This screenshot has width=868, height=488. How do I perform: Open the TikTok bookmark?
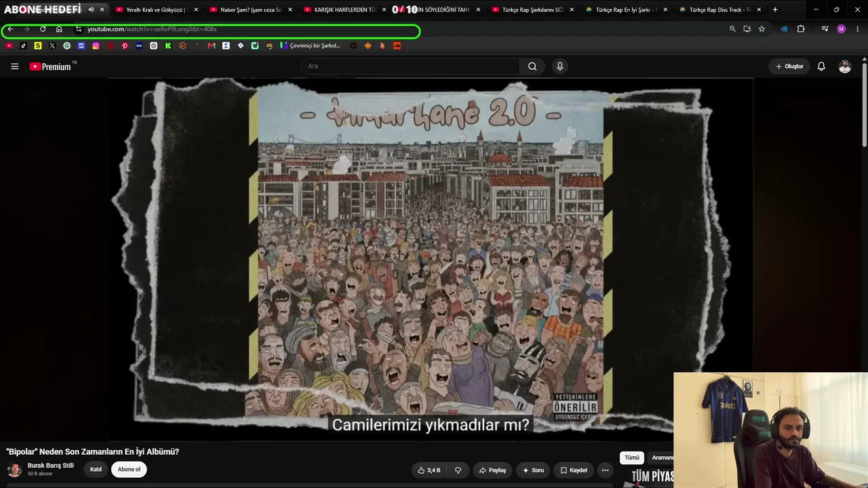coord(23,45)
